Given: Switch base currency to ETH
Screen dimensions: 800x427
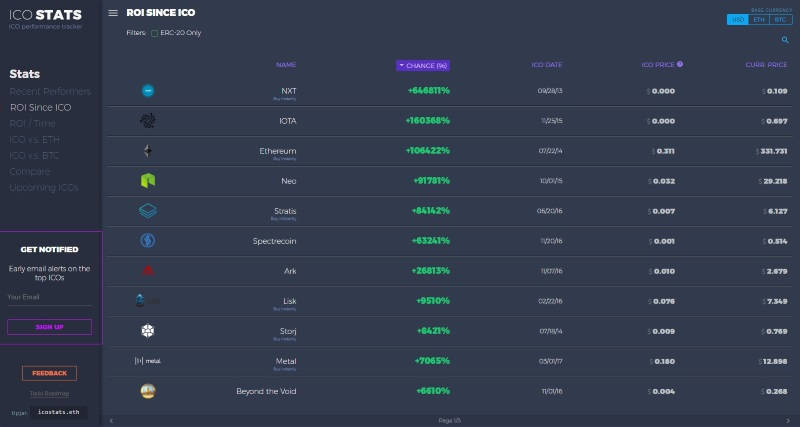Looking at the screenshot, I should [x=759, y=20].
